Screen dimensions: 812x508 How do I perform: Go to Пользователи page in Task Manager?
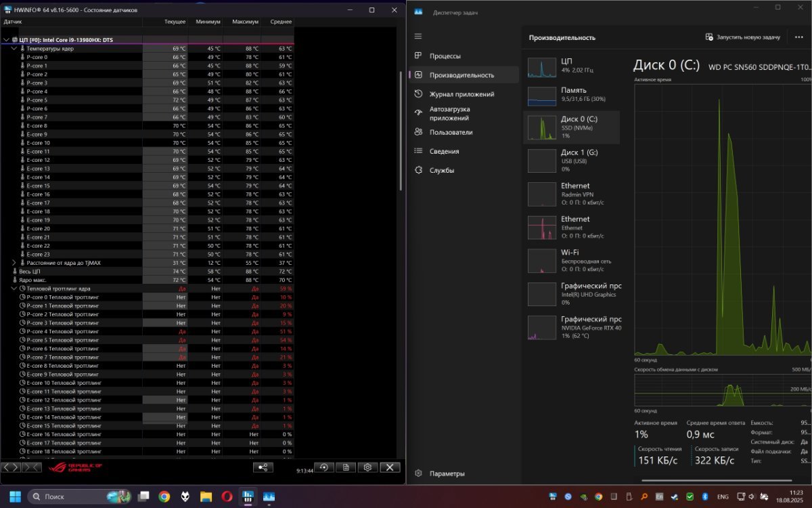(464, 132)
